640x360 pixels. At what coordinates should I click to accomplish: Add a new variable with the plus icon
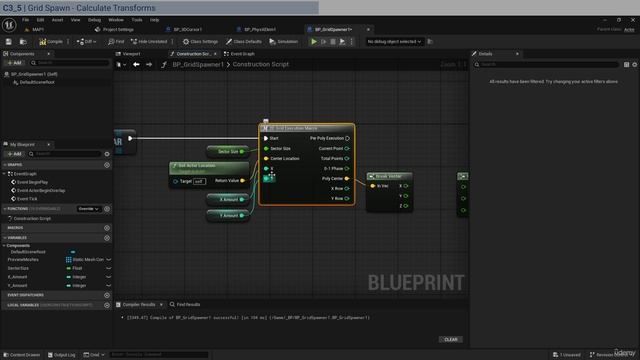click(x=107, y=238)
